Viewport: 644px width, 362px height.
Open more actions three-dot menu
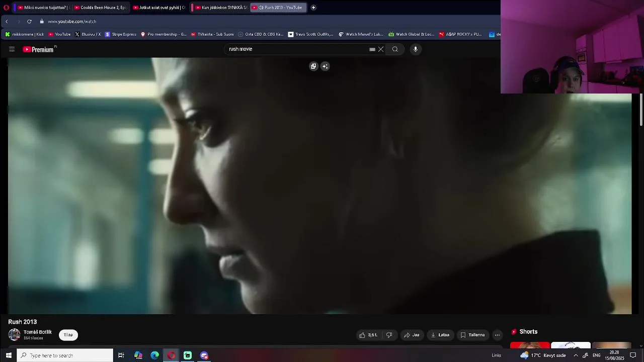click(497, 335)
